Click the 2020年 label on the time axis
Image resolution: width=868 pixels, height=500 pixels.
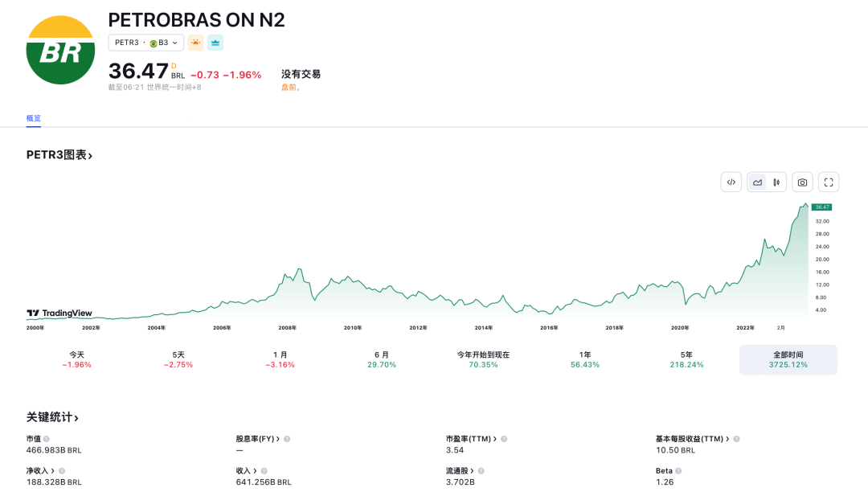pyautogui.click(x=680, y=328)
